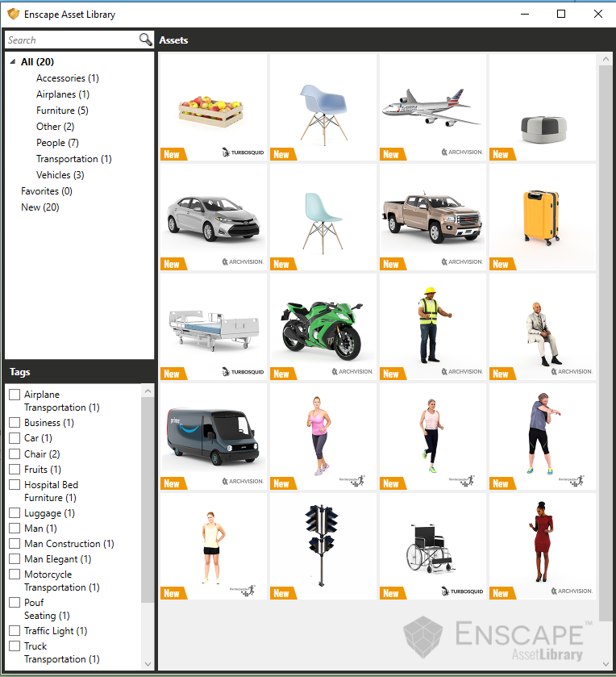
Task: Select the stretching man in shorts asset
Action: (543, 436)
